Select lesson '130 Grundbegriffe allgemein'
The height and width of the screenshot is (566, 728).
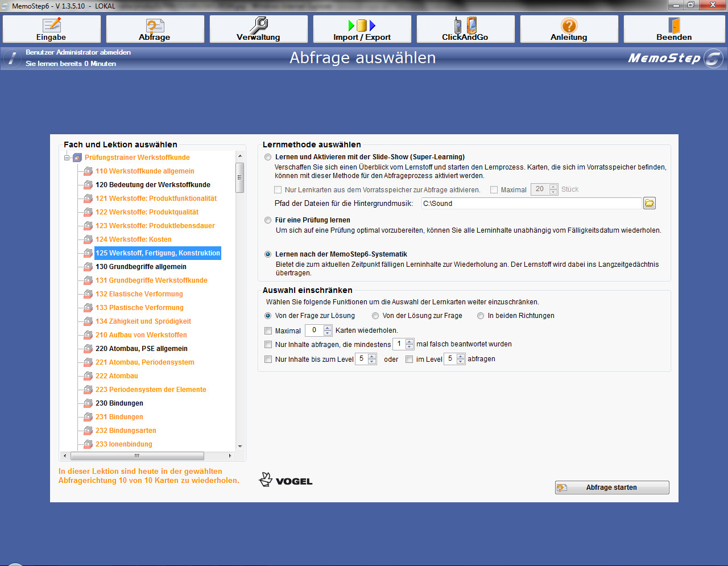[x=140, y=267]
